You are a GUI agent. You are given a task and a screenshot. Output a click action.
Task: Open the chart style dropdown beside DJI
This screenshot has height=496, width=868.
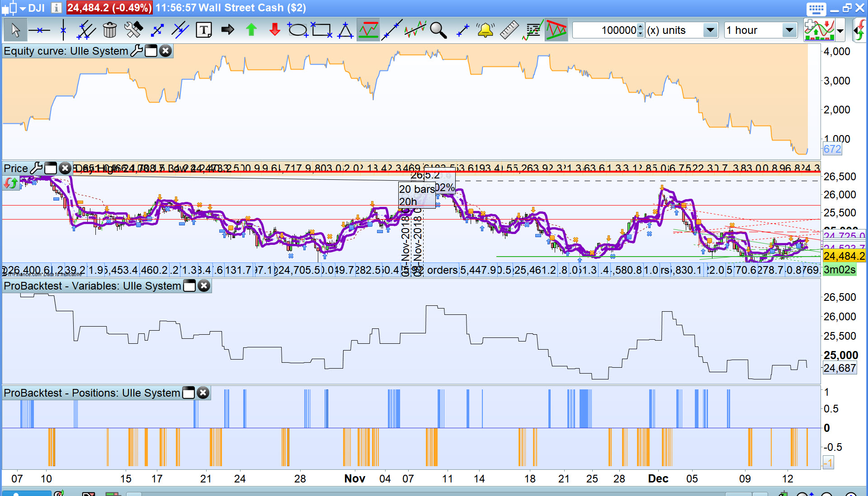click(23, 8)
